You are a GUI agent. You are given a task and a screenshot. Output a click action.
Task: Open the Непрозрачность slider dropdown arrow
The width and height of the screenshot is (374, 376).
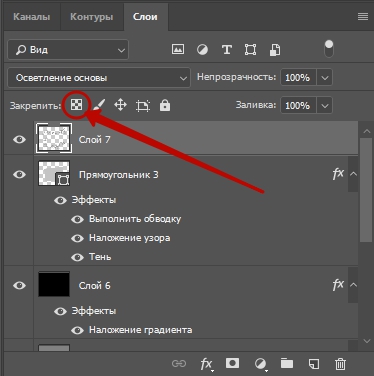pos(325,78)
